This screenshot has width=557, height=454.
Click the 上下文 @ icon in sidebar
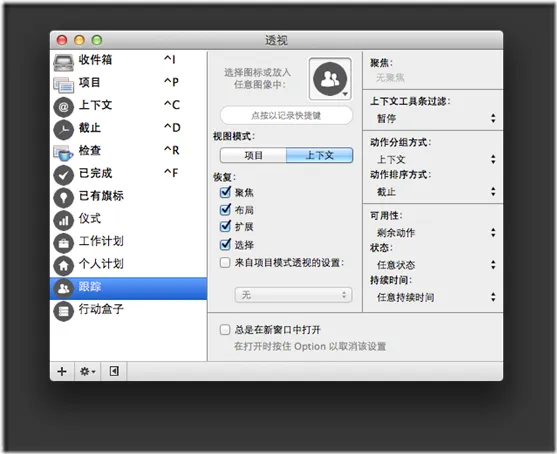(63, 107)
